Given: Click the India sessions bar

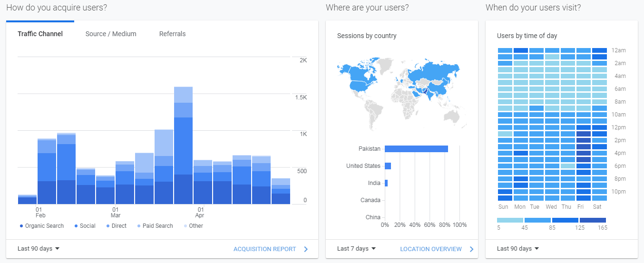Looking at the screenshot, I should [386, 183].
